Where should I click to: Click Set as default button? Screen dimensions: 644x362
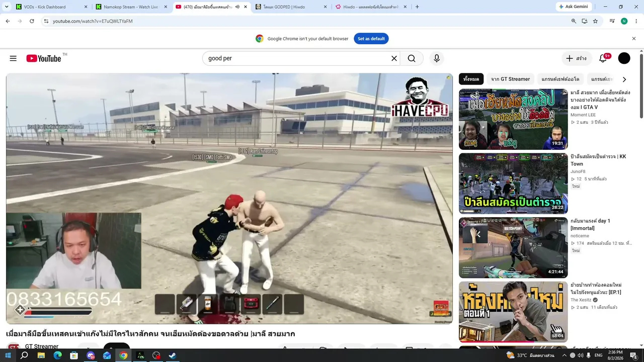pos(371,39)
